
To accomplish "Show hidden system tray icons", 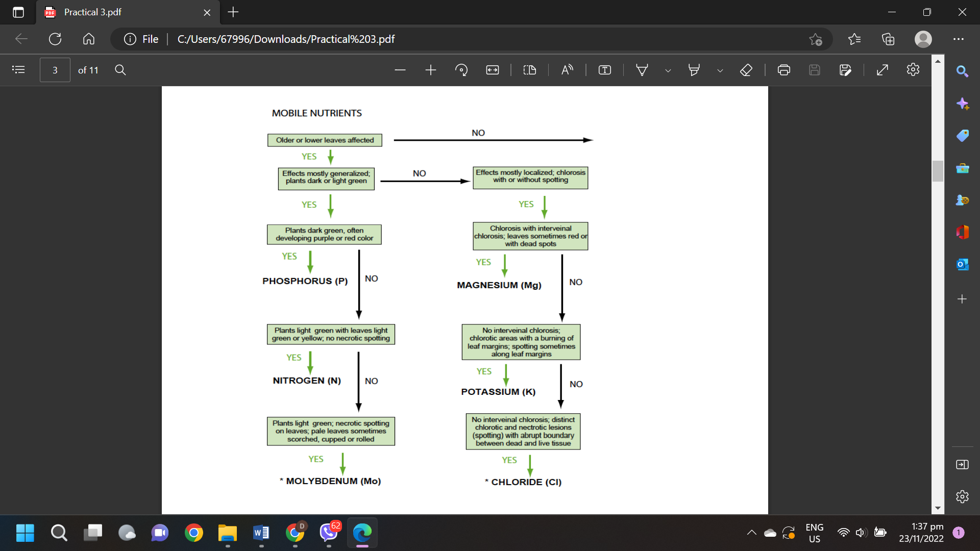I will (x=752, y=533).
